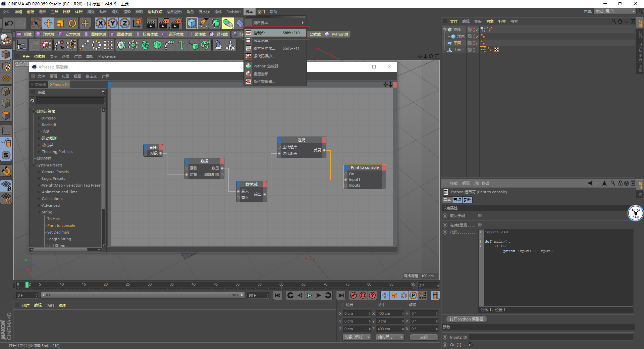The image size is (644, 349).
Task: Toggle the 取决于帧 checkbox
Action: coord(480,216)
